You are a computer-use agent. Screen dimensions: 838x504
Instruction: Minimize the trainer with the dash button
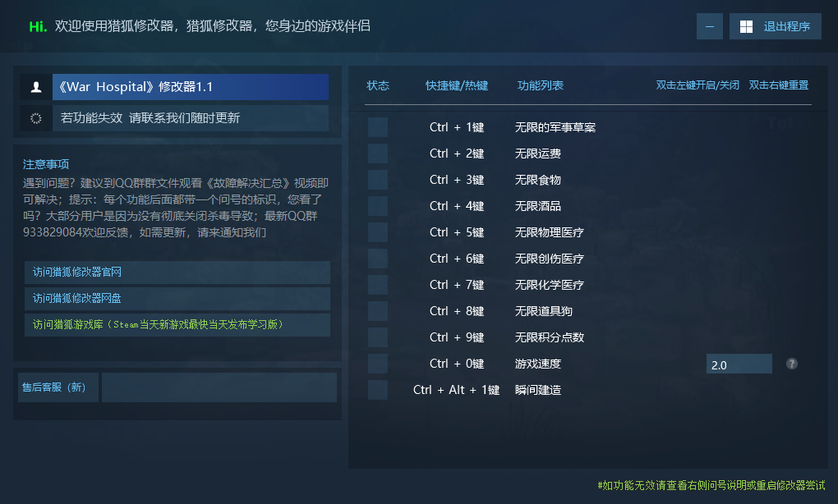710,26
